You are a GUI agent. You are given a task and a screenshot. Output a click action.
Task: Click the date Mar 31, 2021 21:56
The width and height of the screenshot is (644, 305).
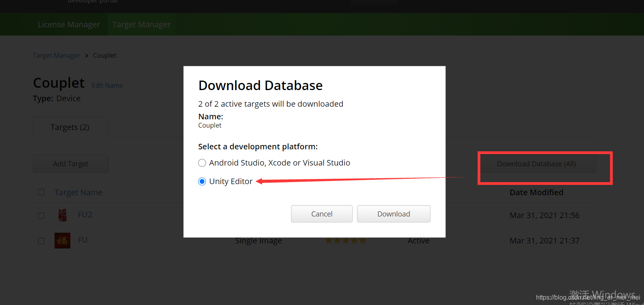(544, 215)
